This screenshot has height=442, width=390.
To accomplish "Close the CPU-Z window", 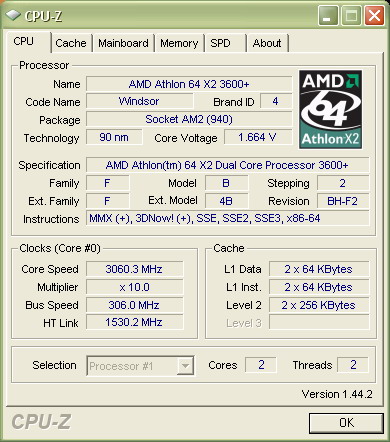I will [x=374, y=15].
